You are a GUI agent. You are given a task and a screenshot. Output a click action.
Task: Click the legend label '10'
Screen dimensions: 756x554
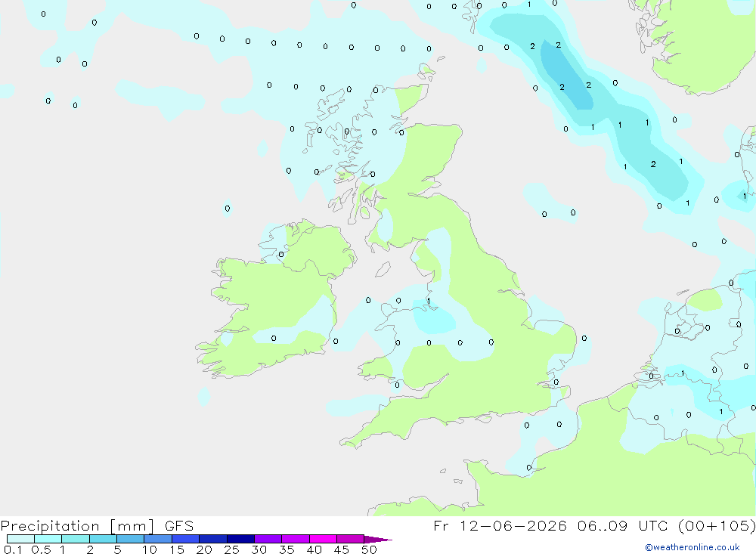(x=150, y=549)
